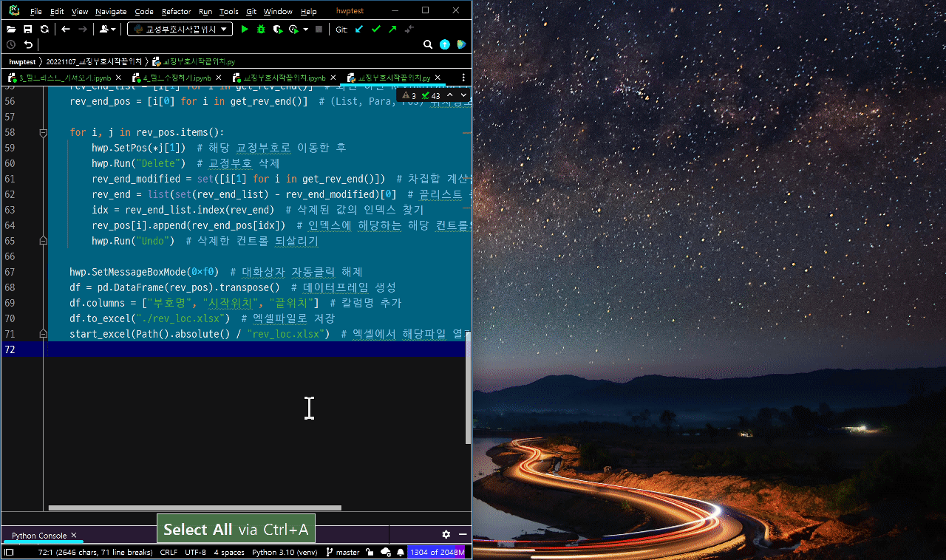Viewport: 946px width, 560px height.
Task: Click the memory indicator 1304 of 2048M
Action: pyautogui.click(x=438, y=552)
